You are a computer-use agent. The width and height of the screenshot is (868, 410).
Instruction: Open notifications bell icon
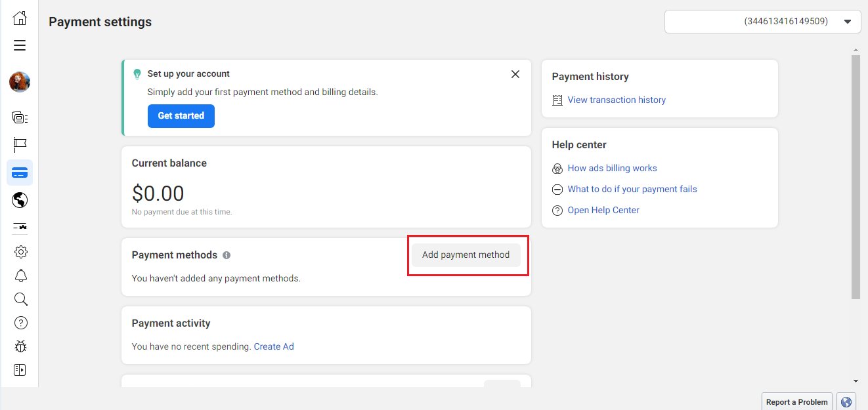point(20,276)
